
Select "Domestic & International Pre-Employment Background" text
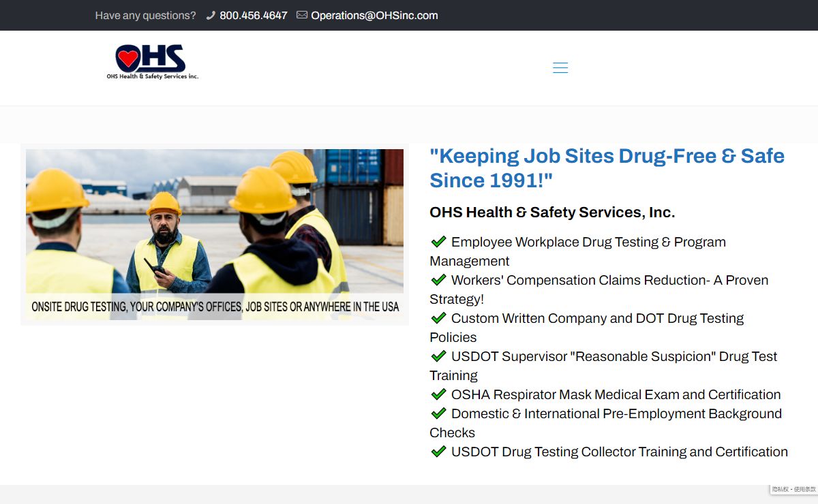pyautogui.click(x=616, y=413)
